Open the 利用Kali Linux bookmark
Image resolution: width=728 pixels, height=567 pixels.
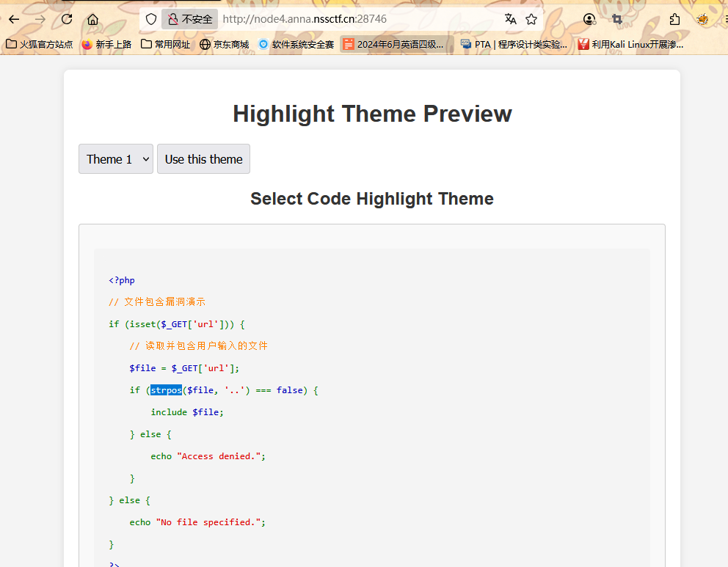pos(630,45)
